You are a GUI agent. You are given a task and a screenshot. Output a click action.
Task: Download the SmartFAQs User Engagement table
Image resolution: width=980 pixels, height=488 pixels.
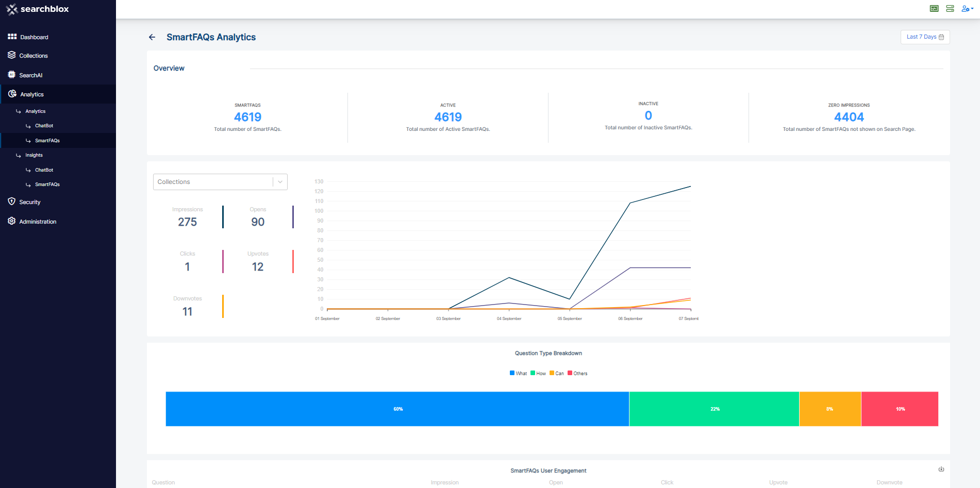tap(941, 469)
